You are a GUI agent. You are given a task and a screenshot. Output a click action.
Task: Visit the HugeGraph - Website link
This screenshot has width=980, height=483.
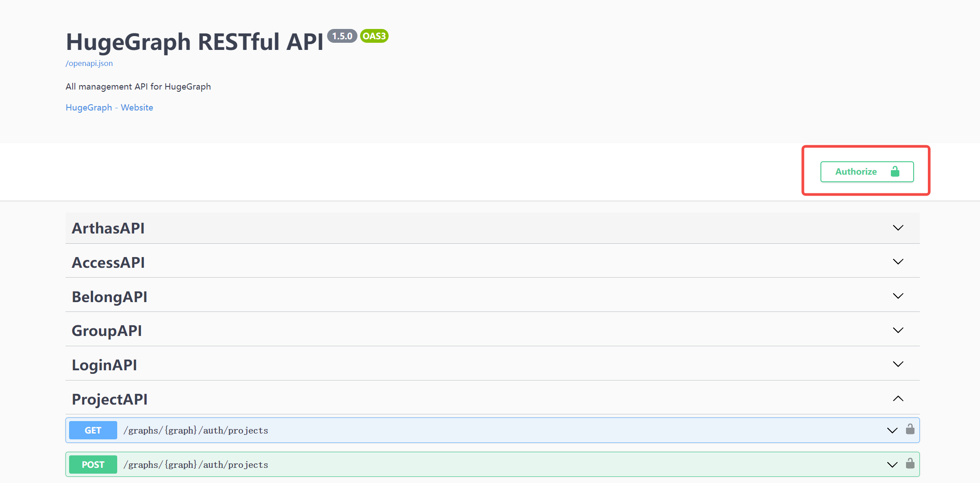click(x=109, y=107)
